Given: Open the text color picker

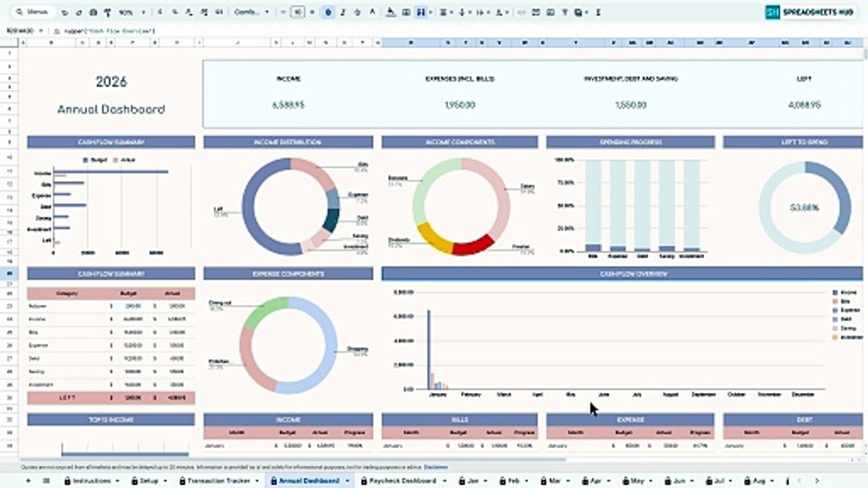Looking at the screenshot, I should point(372,12).
